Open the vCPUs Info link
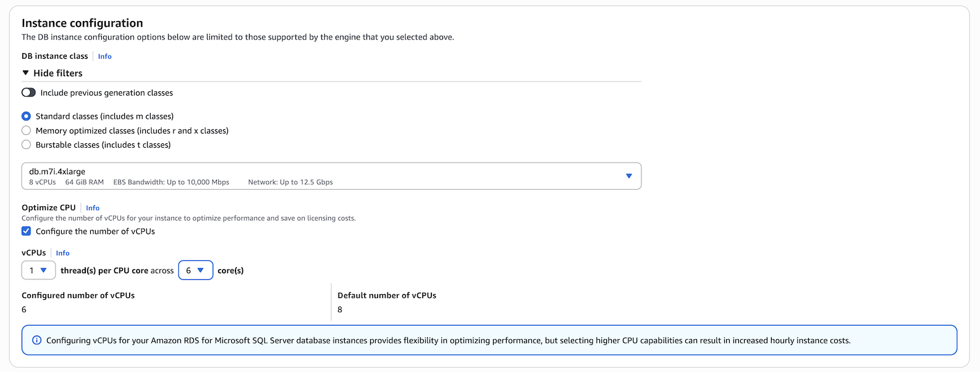The image size is (980, 372). click(62, 253)
